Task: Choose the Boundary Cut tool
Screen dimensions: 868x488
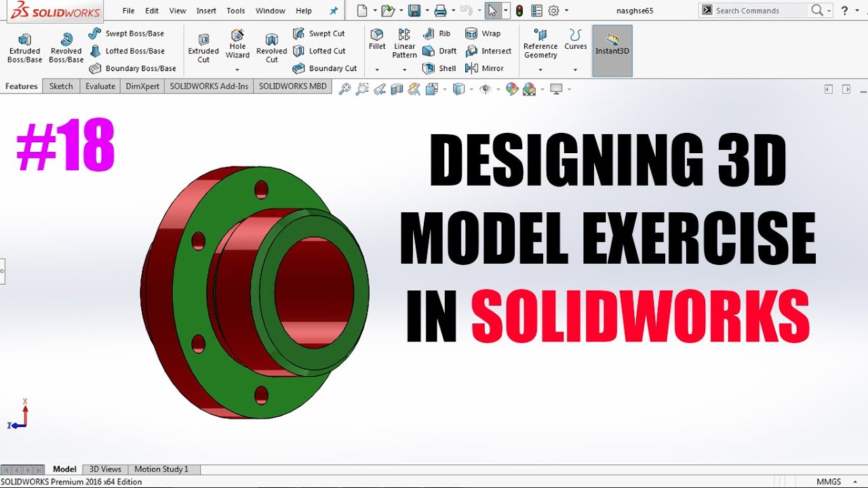Action: click(x=325, y=68)
